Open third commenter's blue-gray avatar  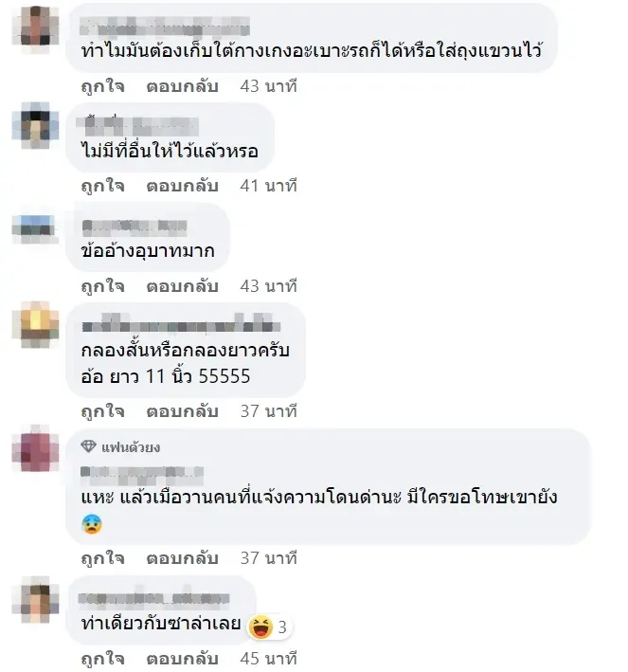(36, 229)
